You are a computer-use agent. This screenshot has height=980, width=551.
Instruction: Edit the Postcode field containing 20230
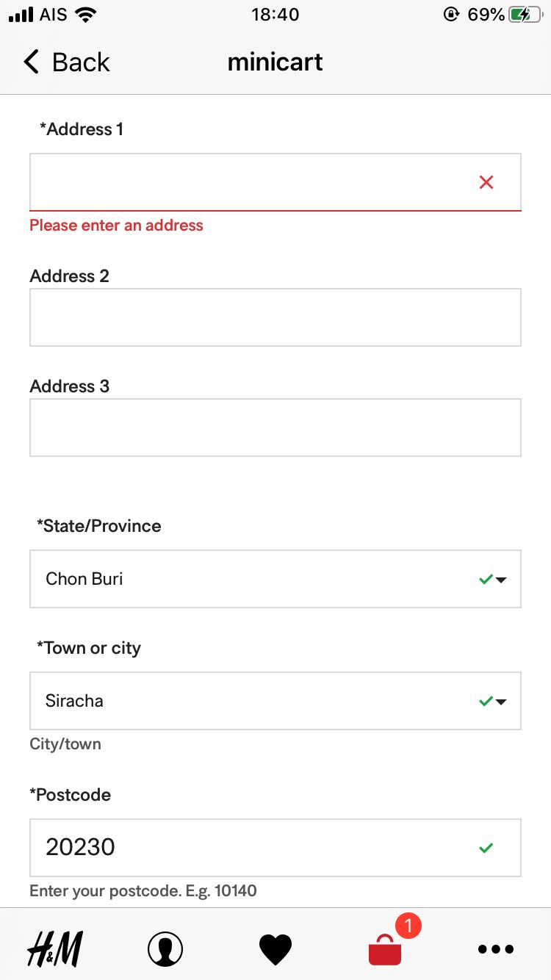click(250, 848)
